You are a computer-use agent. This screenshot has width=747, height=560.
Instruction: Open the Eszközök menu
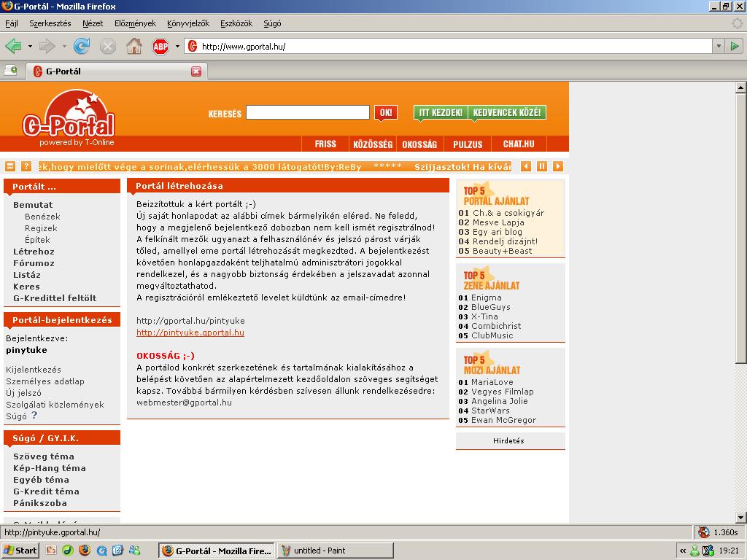[234, 23]
